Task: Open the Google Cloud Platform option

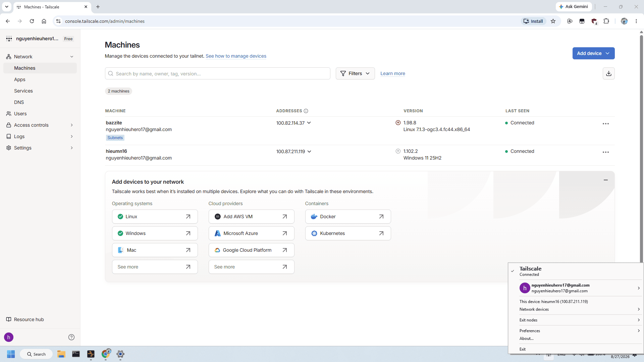Action: [252, 250]
